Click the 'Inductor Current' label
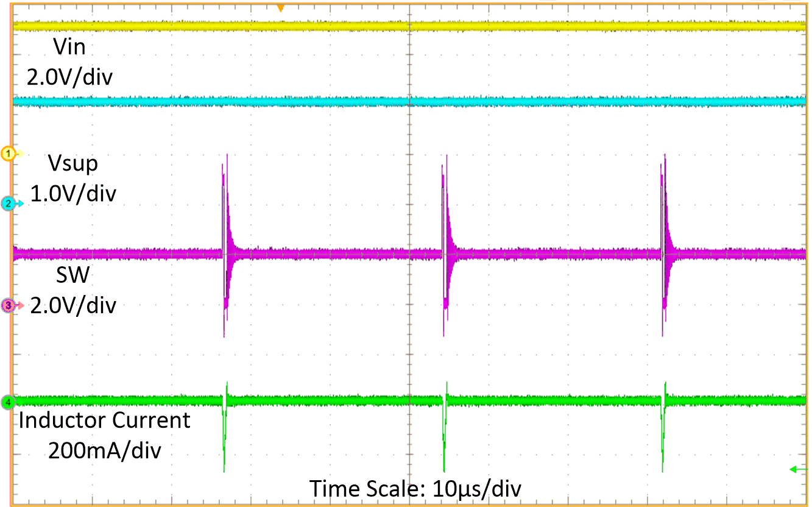Viewport: 812px width, 507px height. coord(104,420)
